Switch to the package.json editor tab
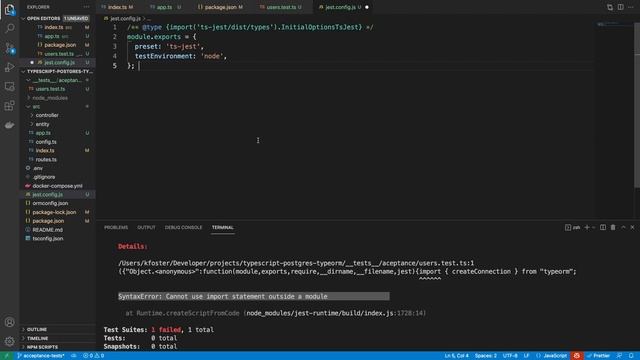The width and height of the screenshot is (640, 360). [x=220, y=7]
